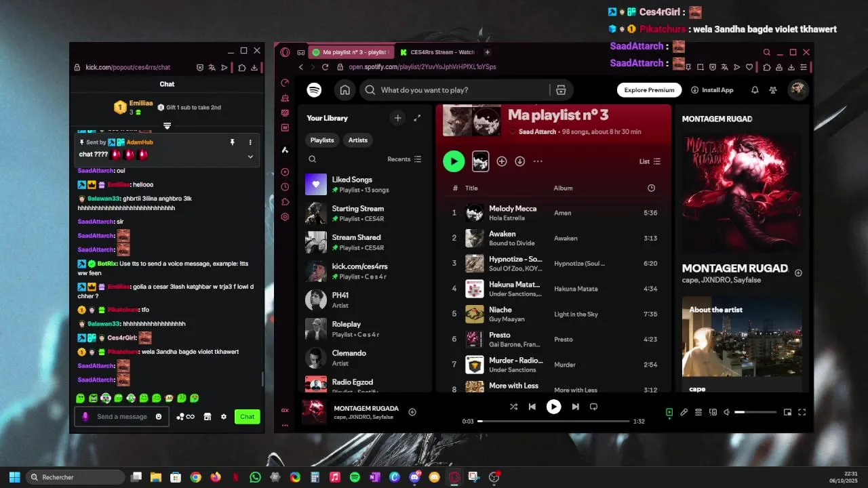This screenshot has height=488, width=868.
Task: Open the Kick chat shop icon
Action: point(208,417)
